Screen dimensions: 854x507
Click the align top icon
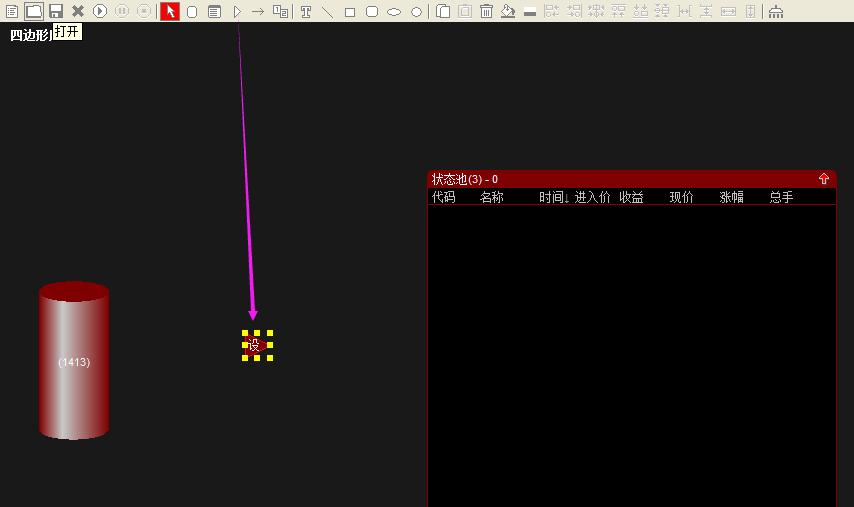pyautogui.click(x=618, y=11)
